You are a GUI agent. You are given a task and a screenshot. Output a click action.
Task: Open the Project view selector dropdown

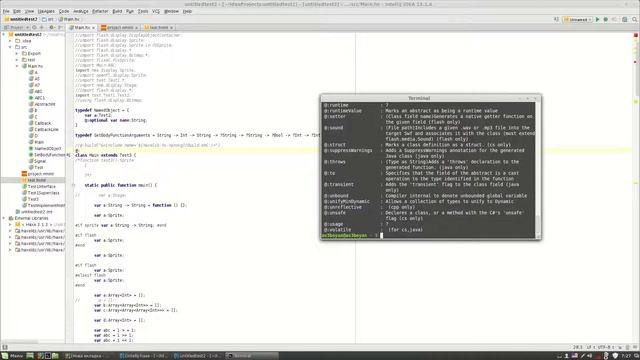click(16, 27)
